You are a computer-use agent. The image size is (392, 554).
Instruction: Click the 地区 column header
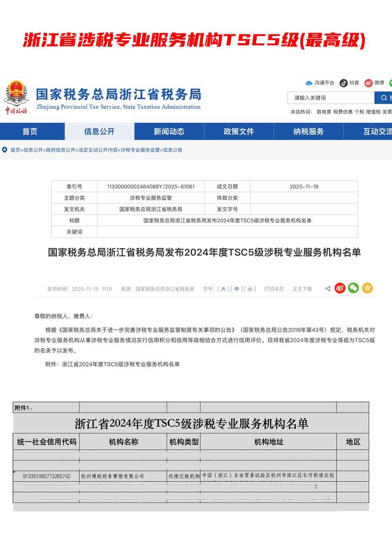(353, 442)
